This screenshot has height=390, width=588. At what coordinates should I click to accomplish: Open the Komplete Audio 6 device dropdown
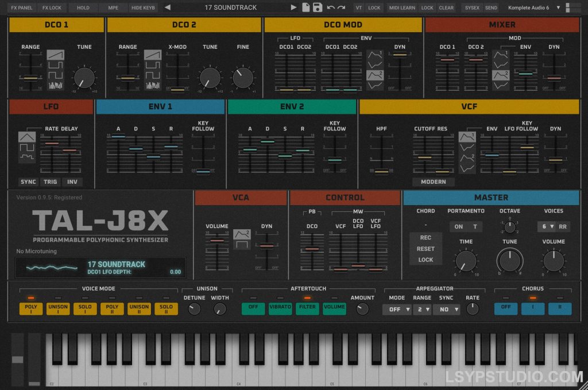[533, 7]
